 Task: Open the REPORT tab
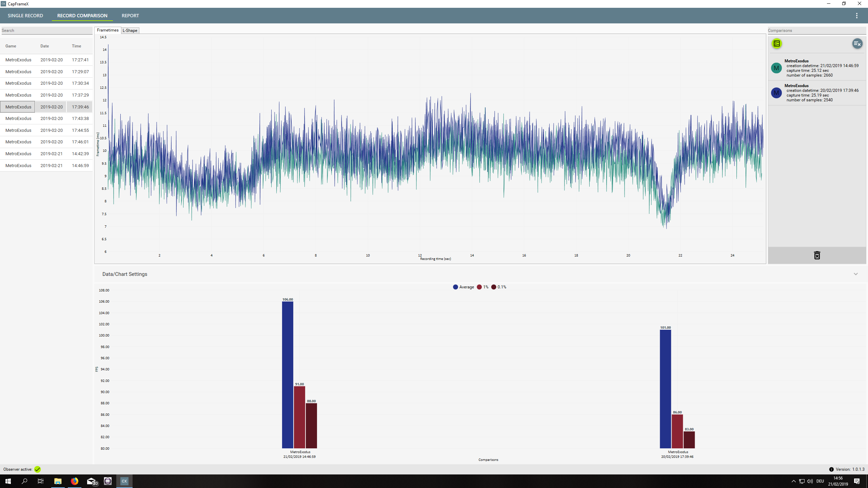(x=130, y=16)
